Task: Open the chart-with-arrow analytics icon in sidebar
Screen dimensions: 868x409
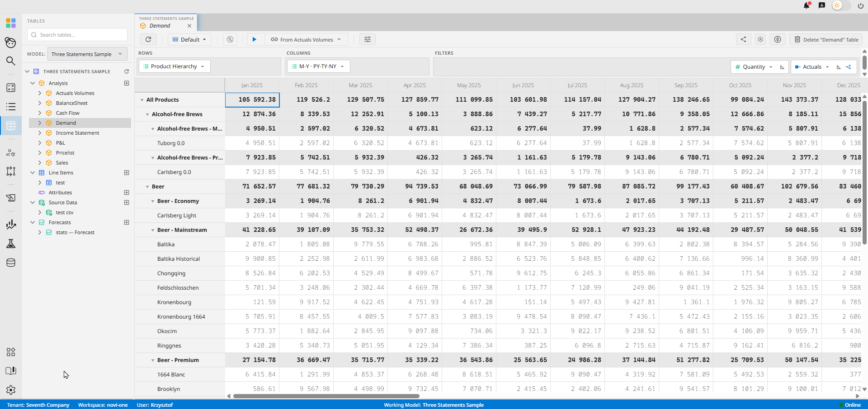Action: pyautogui.click(x=11, y=225)
